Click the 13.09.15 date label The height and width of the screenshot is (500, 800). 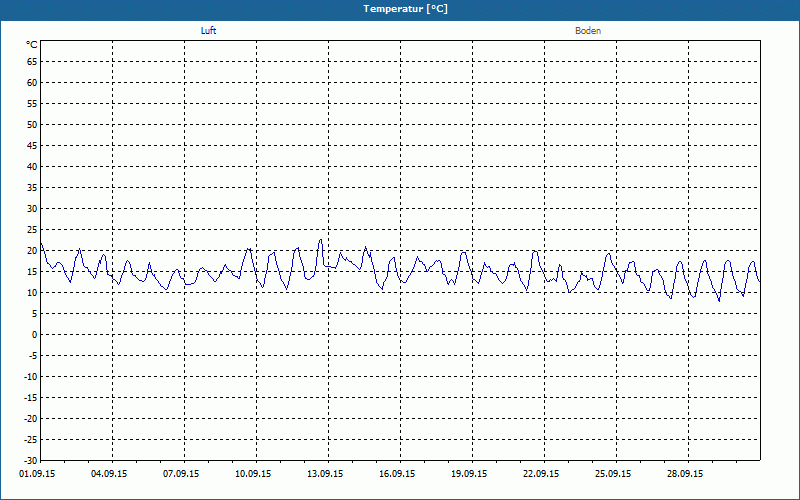(325, 474)
